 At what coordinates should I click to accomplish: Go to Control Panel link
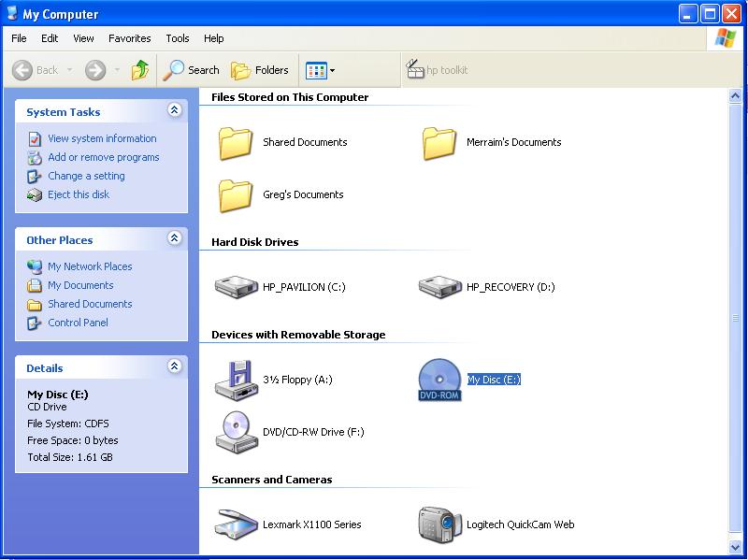click(78, 323)
